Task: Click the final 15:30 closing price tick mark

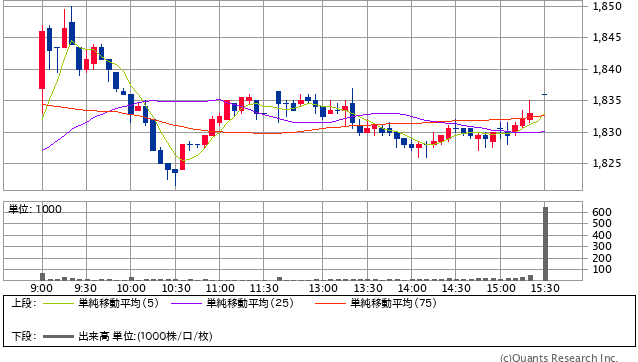Action: click(544, 94)
